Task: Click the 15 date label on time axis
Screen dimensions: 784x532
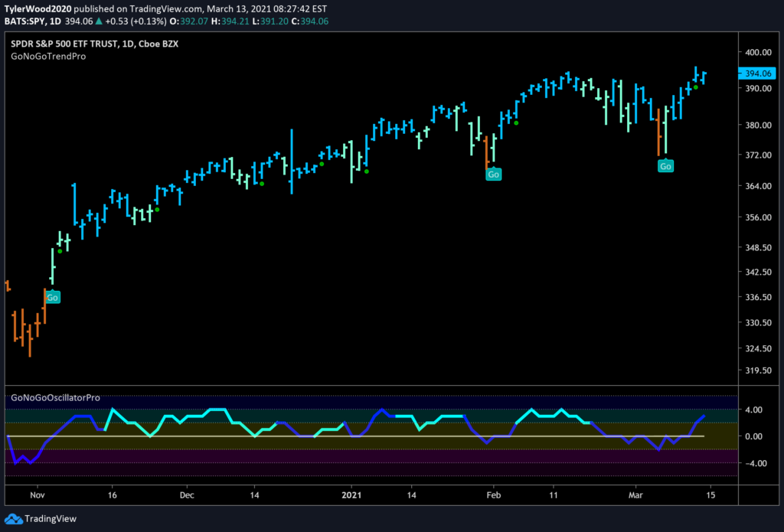Action: pos(710,495)
